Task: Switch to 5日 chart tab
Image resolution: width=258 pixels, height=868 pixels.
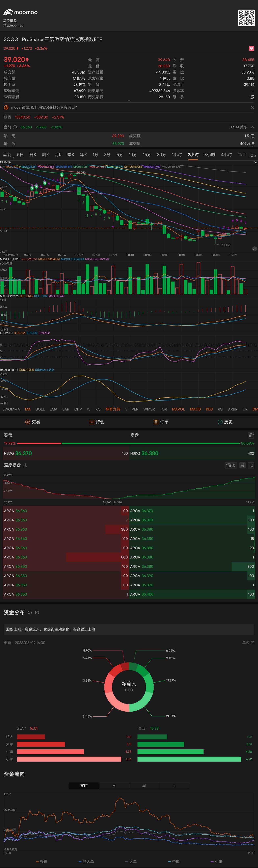Action: pos(20,155)
